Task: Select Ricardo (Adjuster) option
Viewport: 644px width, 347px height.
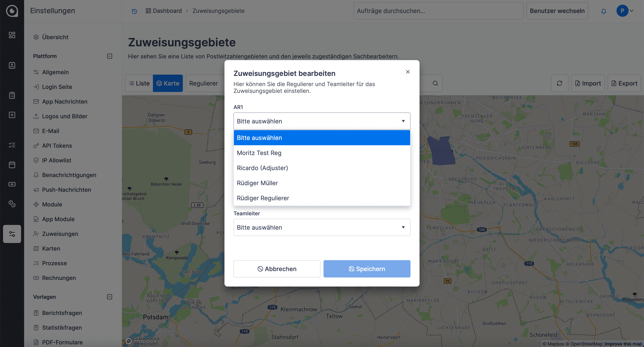Action: tap(262, 168)
